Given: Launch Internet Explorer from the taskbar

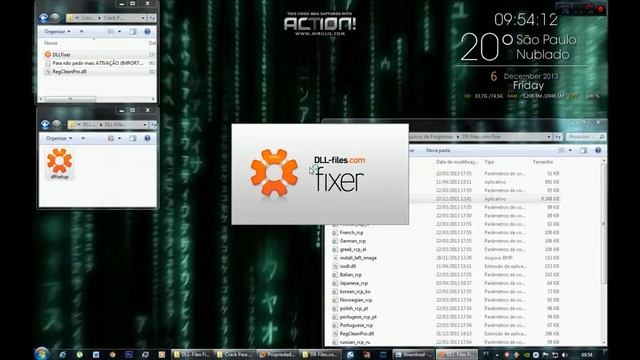Looking at the screenshot, I should (x=62, y=355).
